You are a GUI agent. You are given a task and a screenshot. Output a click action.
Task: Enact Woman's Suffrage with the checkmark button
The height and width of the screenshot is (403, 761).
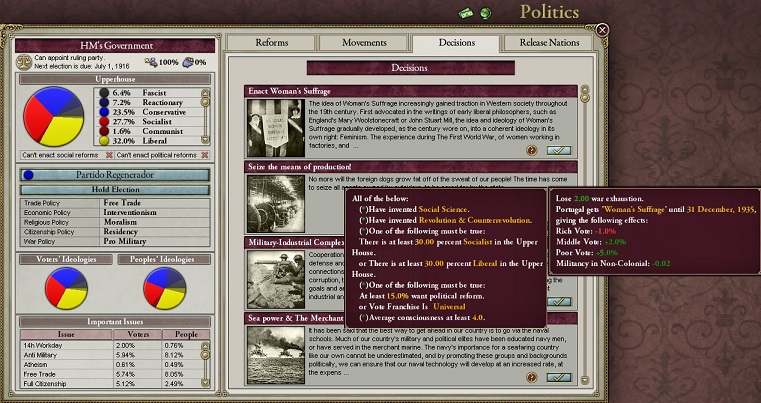[559, 150]
